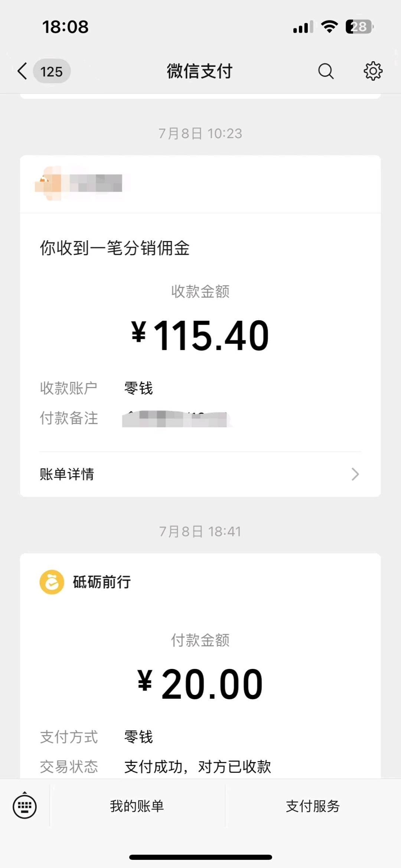Tap the cellular signal bars icon
This screenshot has width=401, height=868.
[x=303, y=27]
